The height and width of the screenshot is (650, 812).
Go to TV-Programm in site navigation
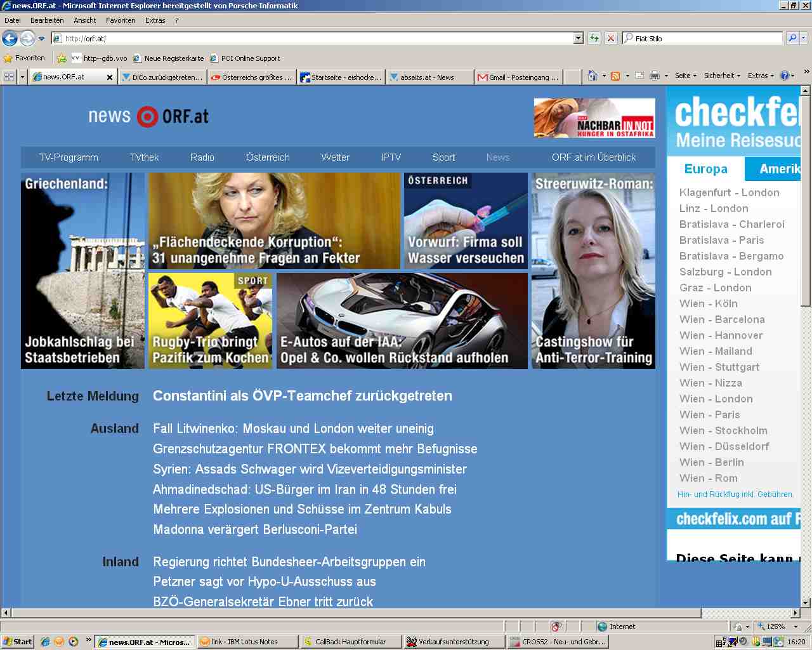[69, 157]
